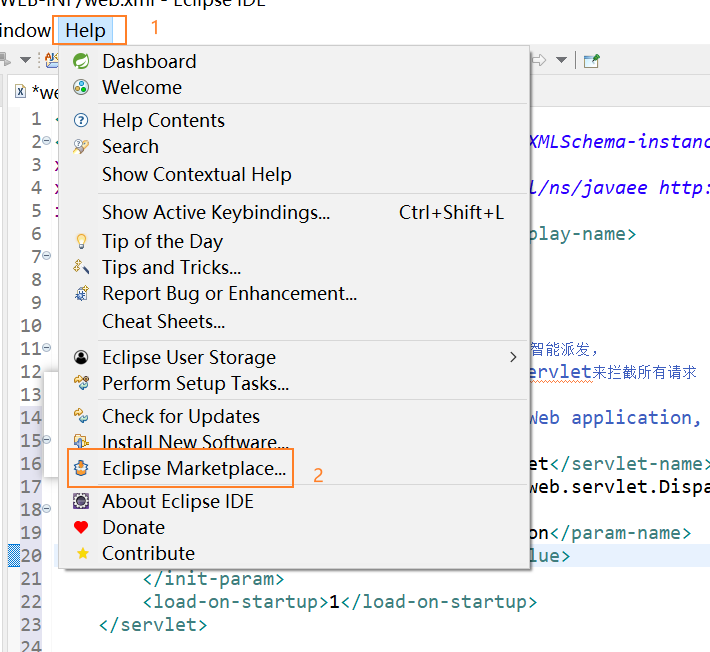Click the Eclipse Marketplace icon
Screen dimensions: 710x652
(81, 468)
